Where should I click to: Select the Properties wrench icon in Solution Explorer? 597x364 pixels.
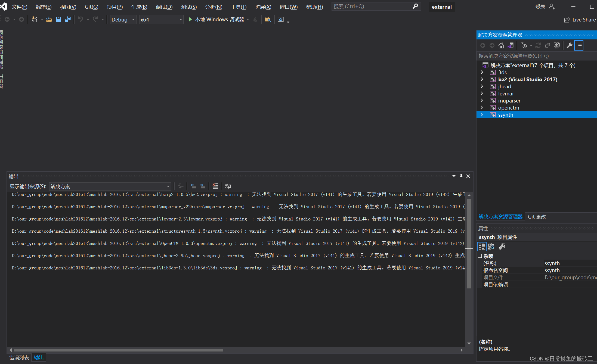(x=569, y=45)
